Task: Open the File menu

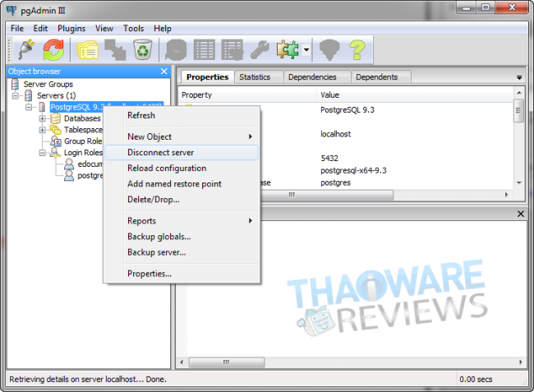Action: point(17,28)
